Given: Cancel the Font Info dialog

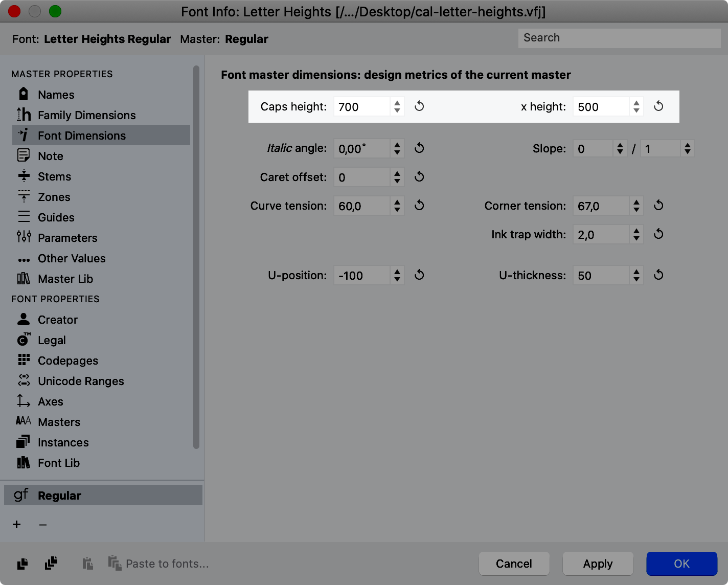Looking at the screenshot, I should (514, 564).
